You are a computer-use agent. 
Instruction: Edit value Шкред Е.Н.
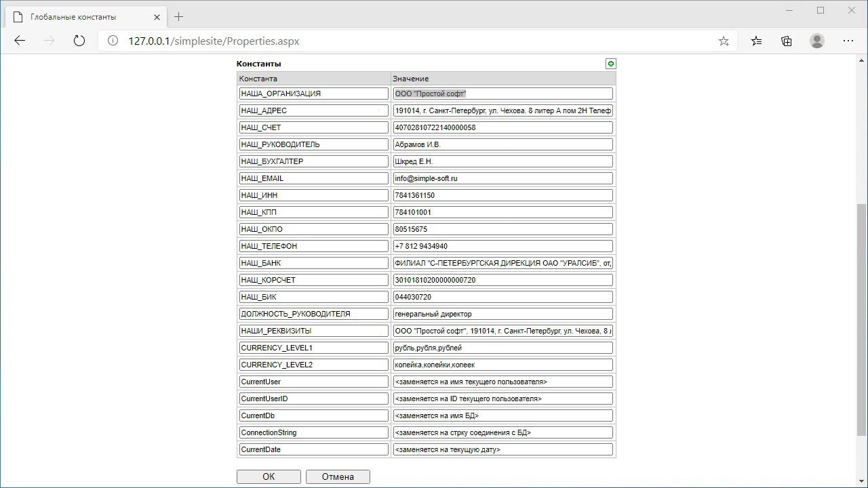(x=502, y=161)
